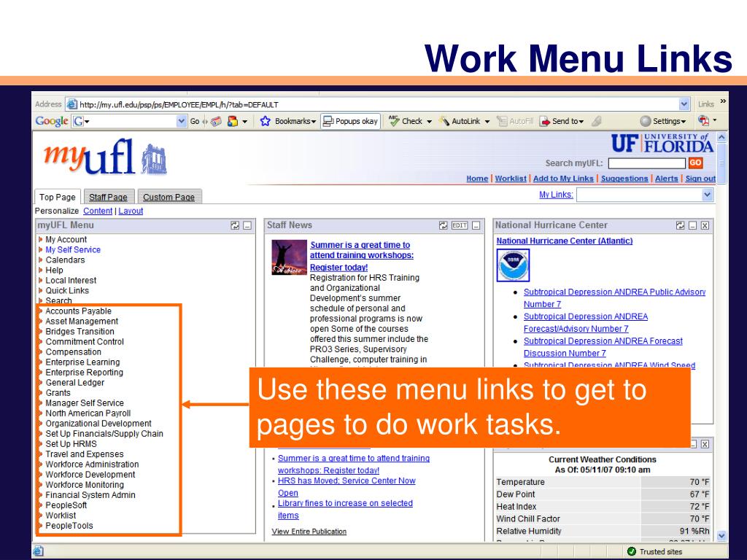Refresh the National Hurricane Center pagelet
747x560 pixels.
point(681,226)
